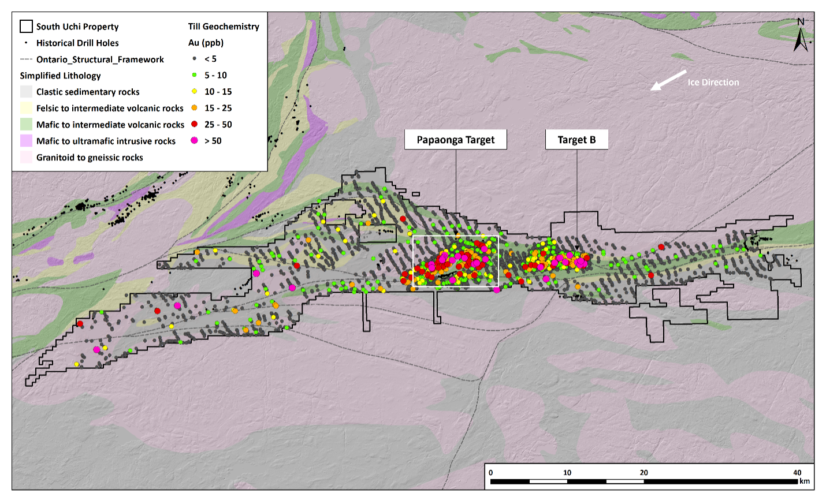Click the orange 15 - 25 legend dot
The width and height of the screenshot is (826, 504).
click(195, 108)
